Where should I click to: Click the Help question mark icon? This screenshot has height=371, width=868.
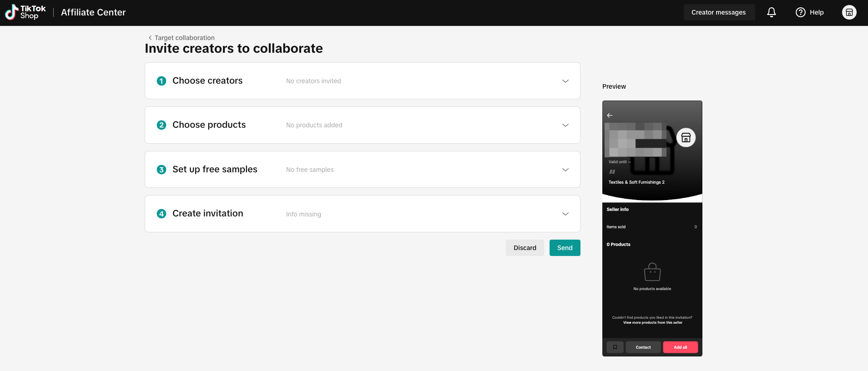[x=801, y=12]
